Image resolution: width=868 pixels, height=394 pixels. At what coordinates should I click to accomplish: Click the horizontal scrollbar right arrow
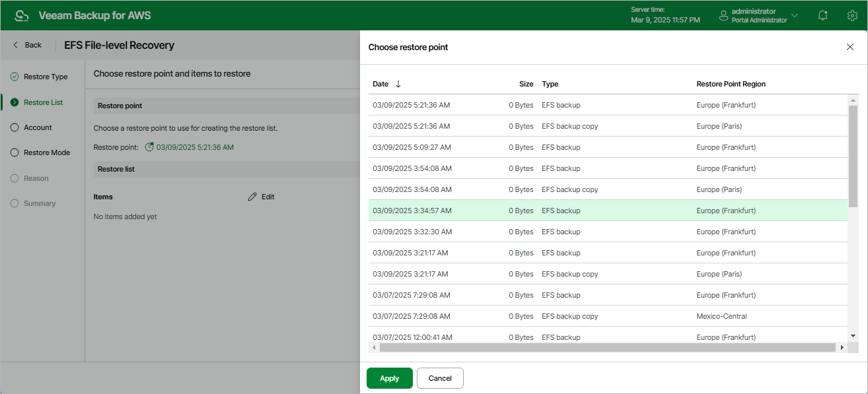[x=842, y=347]
